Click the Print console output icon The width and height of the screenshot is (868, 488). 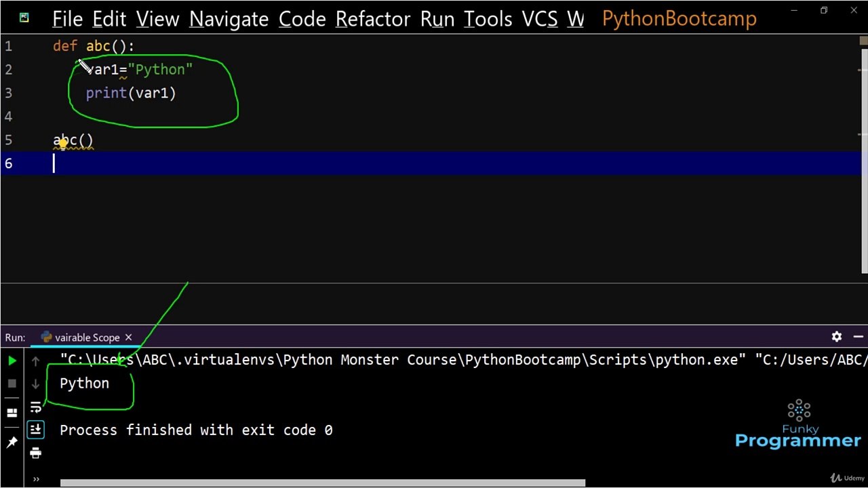(36, 453)
